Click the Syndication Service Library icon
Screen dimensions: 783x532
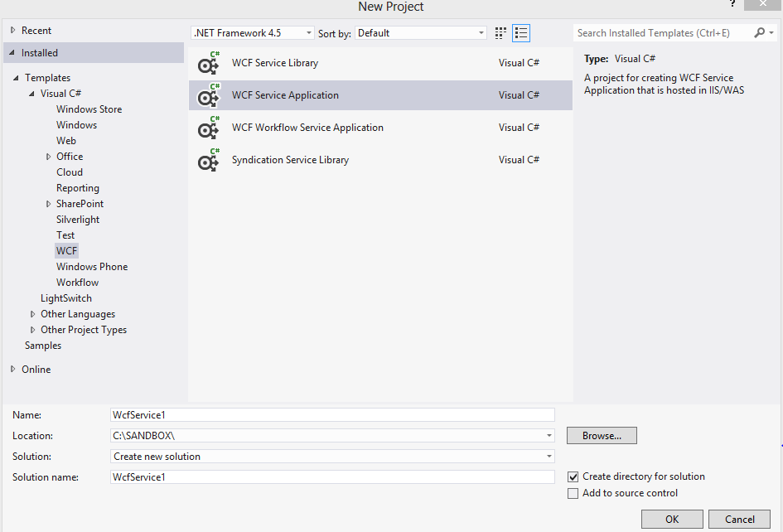208,161
